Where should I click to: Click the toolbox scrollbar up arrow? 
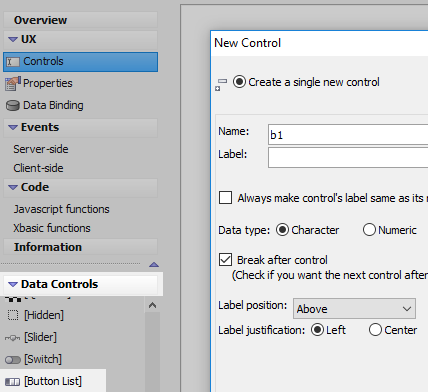pos(152,305)
